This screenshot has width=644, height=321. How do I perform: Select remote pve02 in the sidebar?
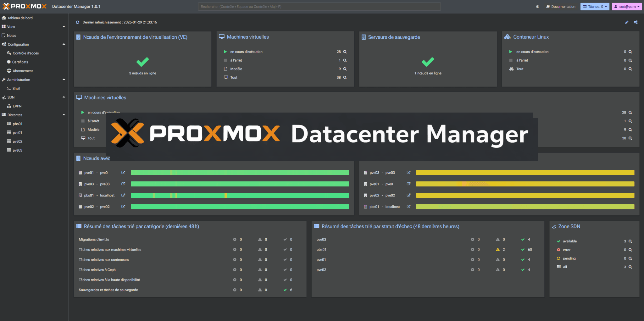(x=17, y=141)
